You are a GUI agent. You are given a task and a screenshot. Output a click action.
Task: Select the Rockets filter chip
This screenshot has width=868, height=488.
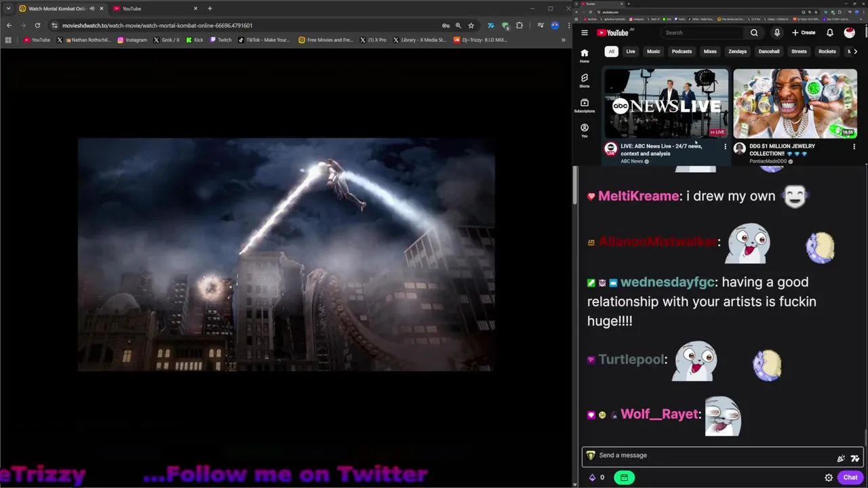(x=827, y=52)
